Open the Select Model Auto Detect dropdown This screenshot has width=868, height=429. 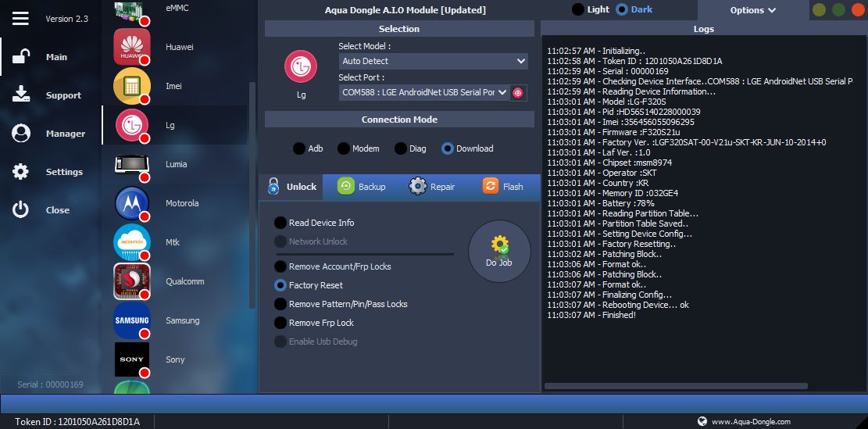pyautogui.click(x=434, y=61)
